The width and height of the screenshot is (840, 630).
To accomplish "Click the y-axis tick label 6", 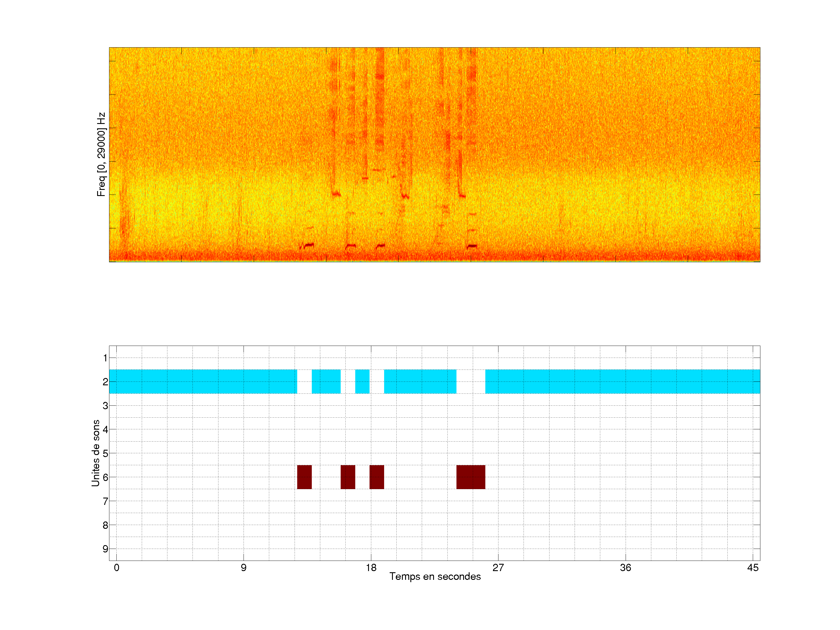I will tap(105, 477).
